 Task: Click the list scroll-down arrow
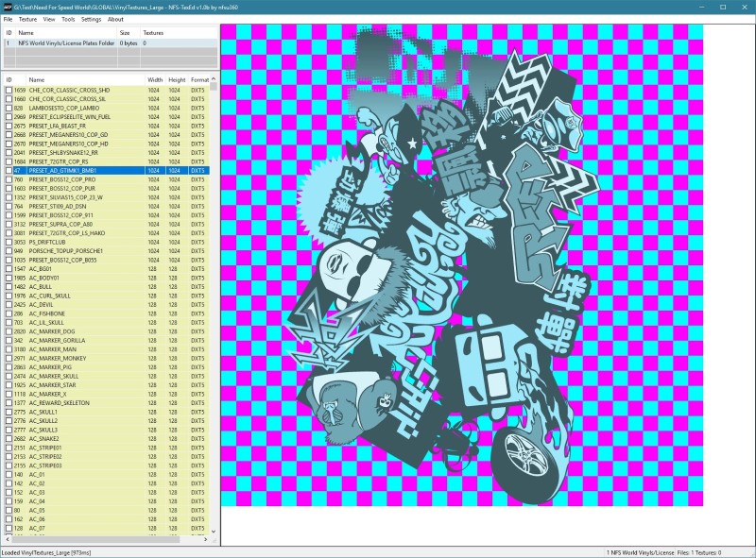pos(214,532)
